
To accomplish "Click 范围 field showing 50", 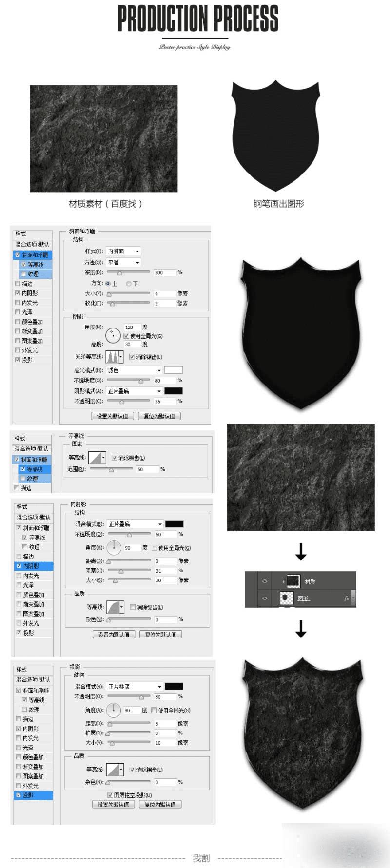I will [x=147, y=469].
